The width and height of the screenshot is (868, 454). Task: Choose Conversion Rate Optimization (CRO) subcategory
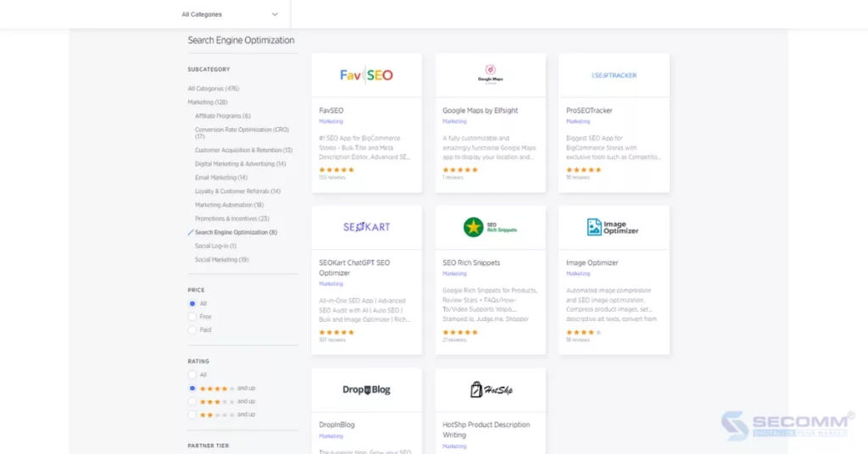pyautogui.click(x=242, y=133)
